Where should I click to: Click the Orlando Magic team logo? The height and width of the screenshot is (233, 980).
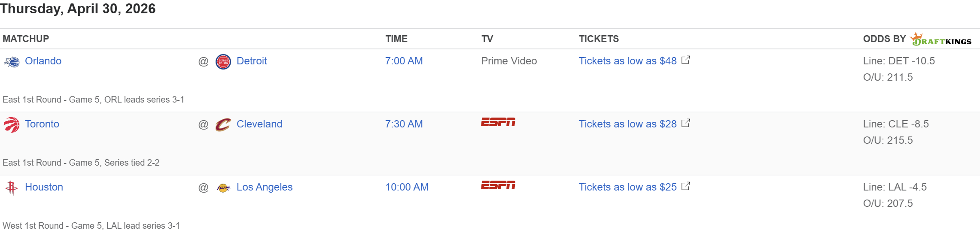12,62
